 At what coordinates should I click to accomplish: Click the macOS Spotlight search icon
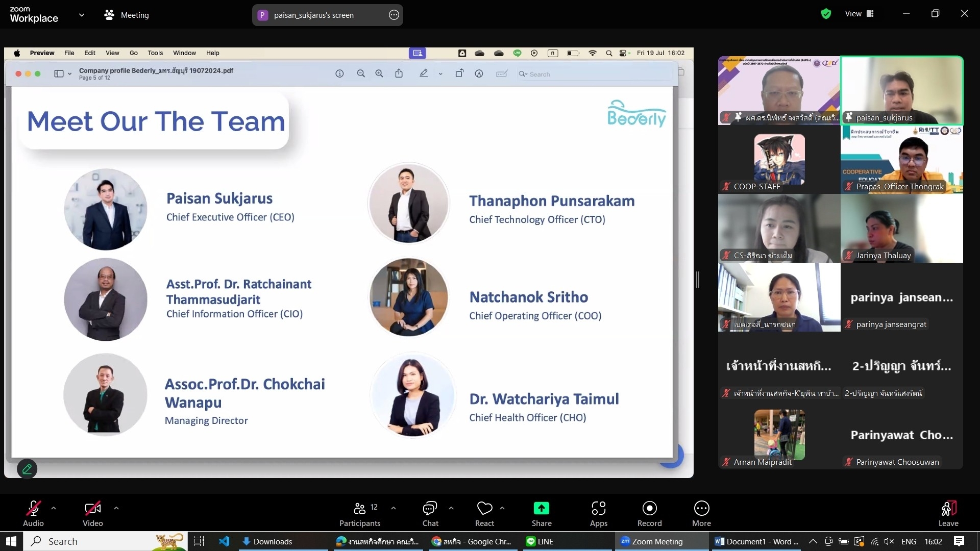[609, 53]
